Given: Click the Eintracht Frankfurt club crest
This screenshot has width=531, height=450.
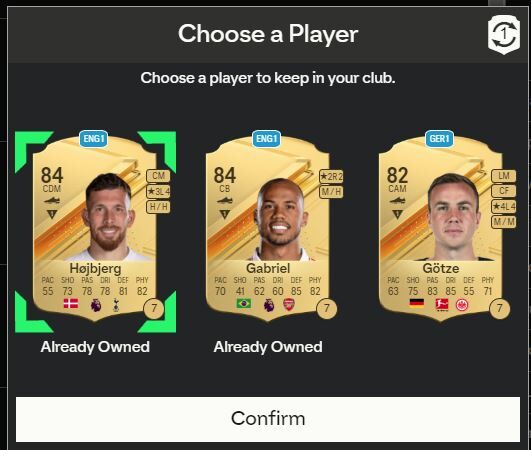Looking at the screenshot, I should [462, 305].
